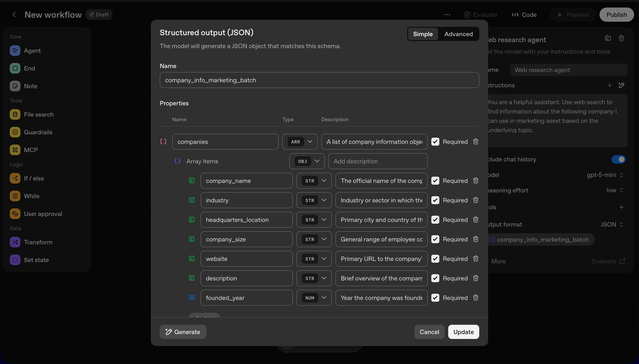Toggle Include chat history switch
Screen dimensions: 639x364
point(618,159)
